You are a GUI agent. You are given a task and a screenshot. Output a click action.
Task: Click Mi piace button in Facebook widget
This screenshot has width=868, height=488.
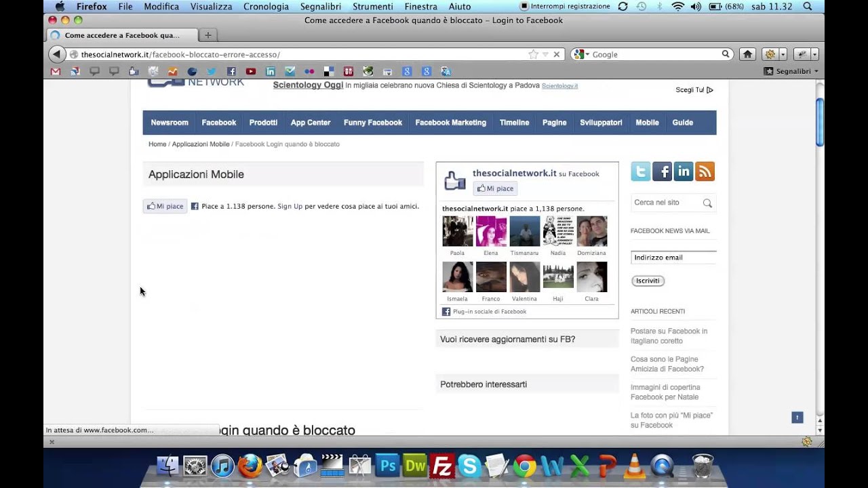(495, 188)
